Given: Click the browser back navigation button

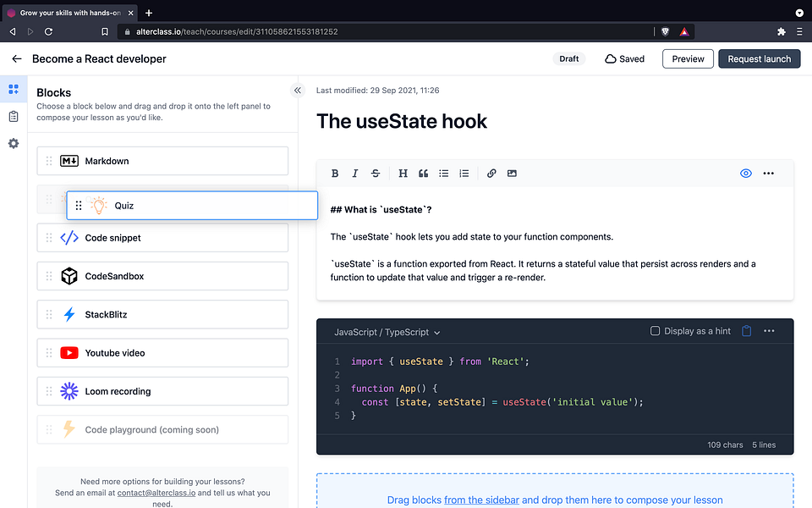Looking at the screenshot, I should click(x=13, y=31).
